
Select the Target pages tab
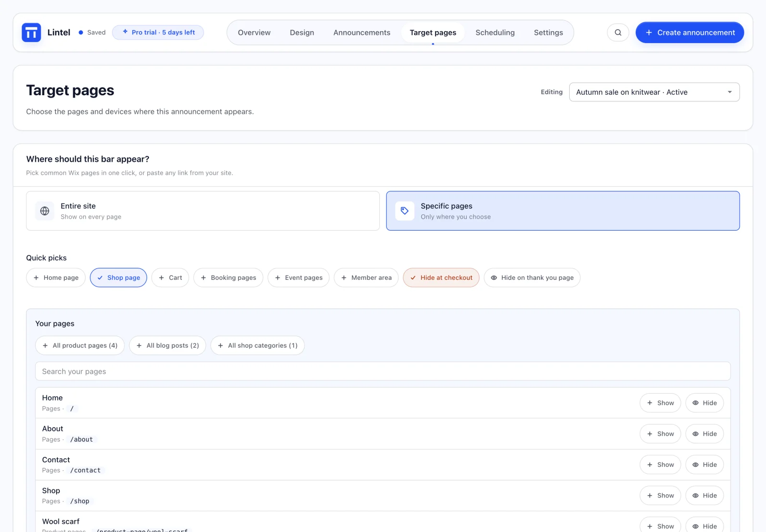point(433,33)
